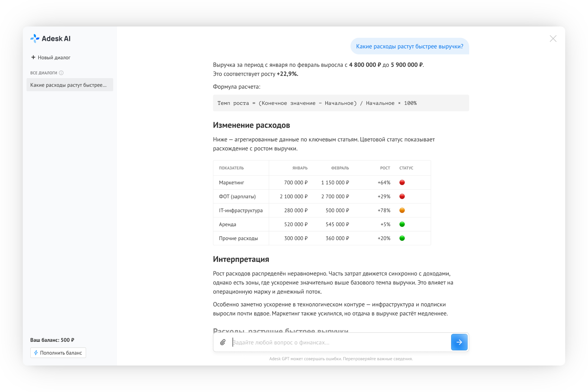This screenshot has width=588, height=392.
Task: Open the Пополнить баланс button
Action: click(x=58, y=353)
